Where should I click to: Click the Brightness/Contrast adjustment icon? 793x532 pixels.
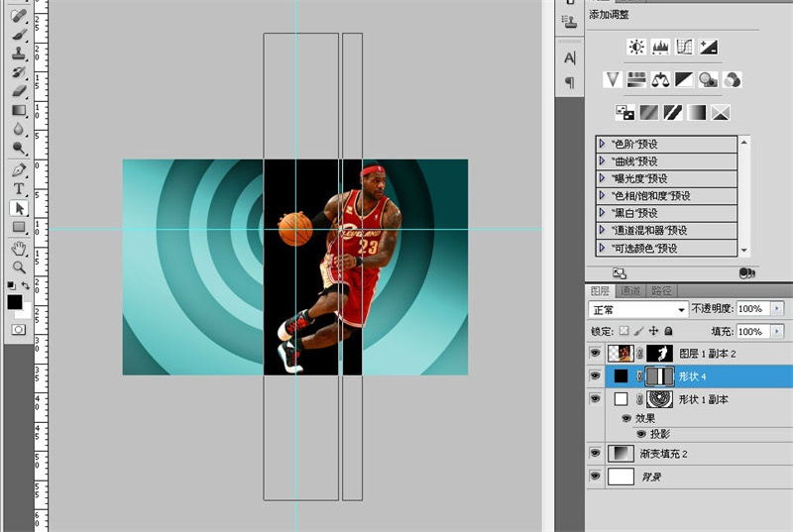[x=635, y=47]
